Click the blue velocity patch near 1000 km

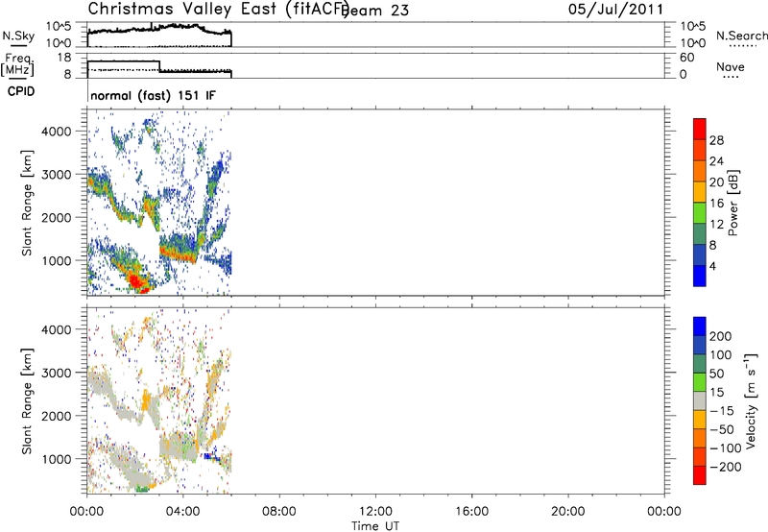coord(210,456)
